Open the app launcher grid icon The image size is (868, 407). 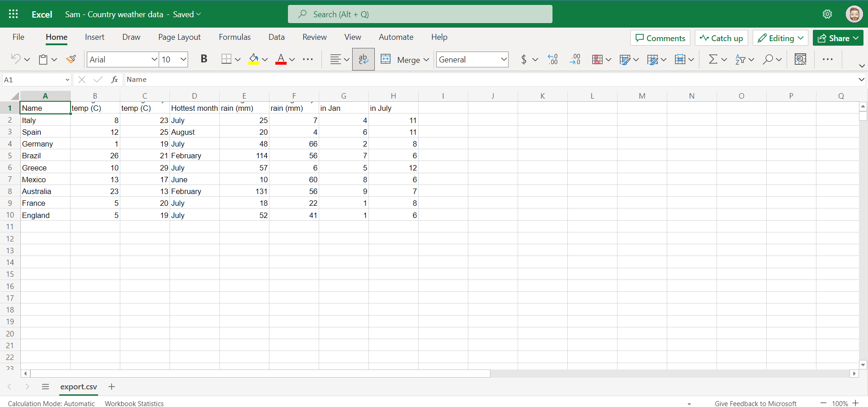click(13, 14)
